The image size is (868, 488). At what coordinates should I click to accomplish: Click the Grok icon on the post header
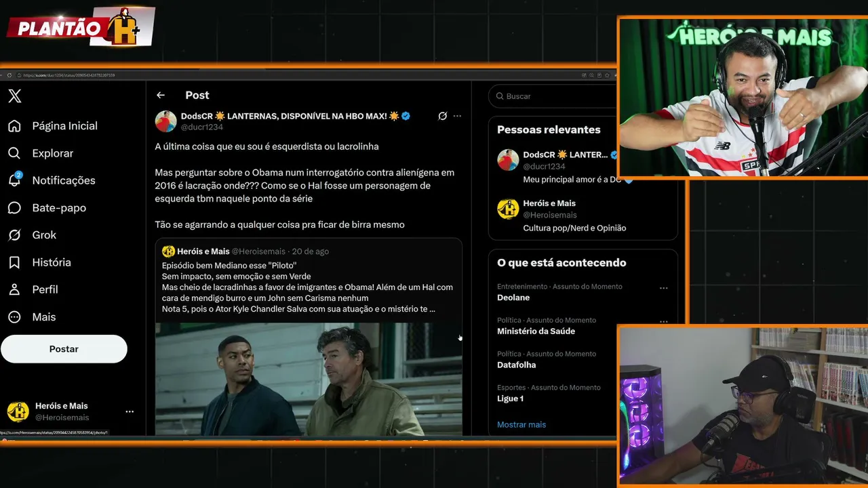442,116
